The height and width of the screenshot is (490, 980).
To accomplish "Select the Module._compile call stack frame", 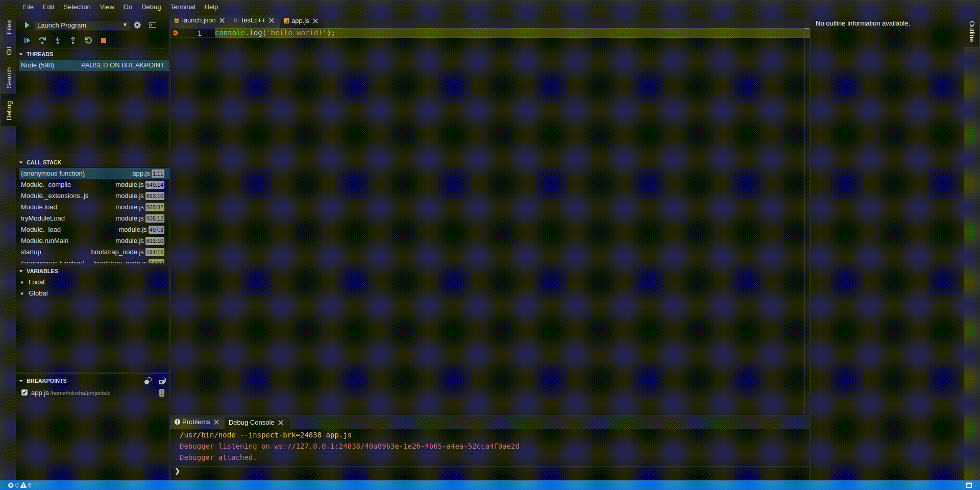I will tap(94, 185).
